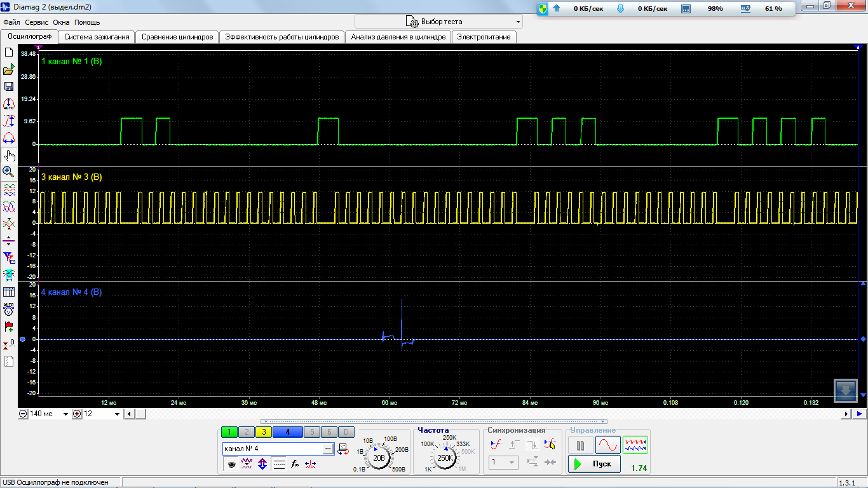Image resolution: width=868 pixels, height=488 pixels.
Task: Open the signal filter icon in left toolbar
Action: click(x=9, y=258)
